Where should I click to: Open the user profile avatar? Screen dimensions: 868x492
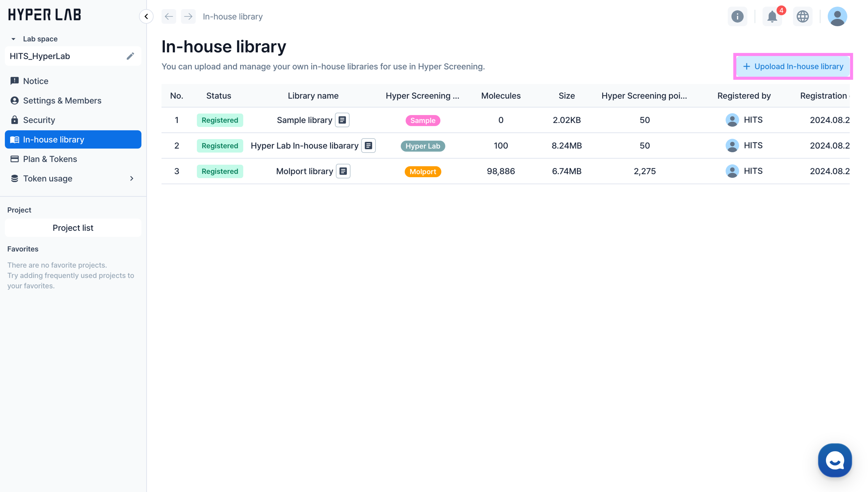837,17
